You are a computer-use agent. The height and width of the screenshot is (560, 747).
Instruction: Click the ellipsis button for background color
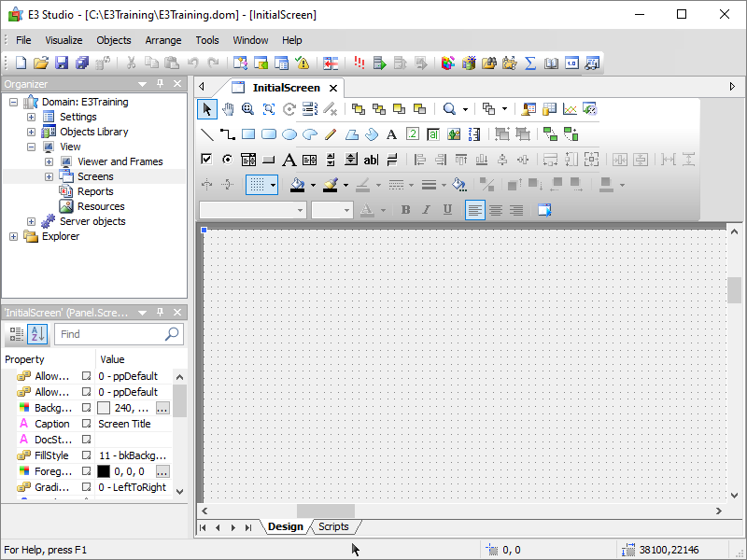162,408
